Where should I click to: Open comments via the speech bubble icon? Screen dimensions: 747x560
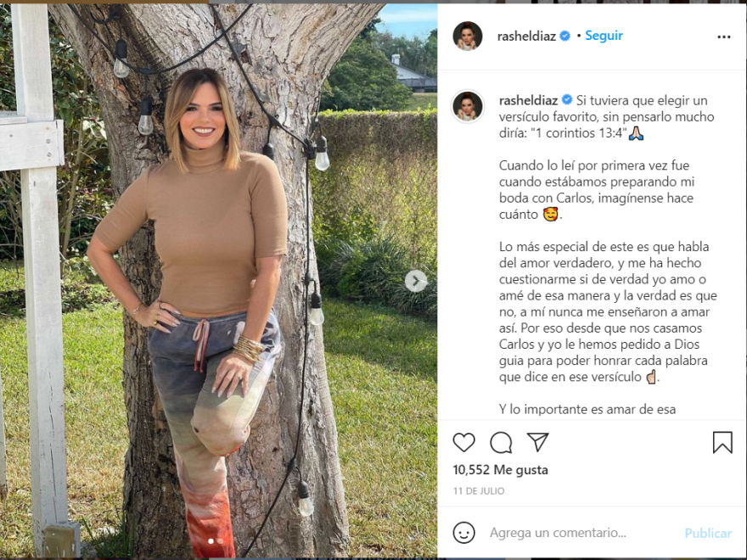tap(501, 442)
